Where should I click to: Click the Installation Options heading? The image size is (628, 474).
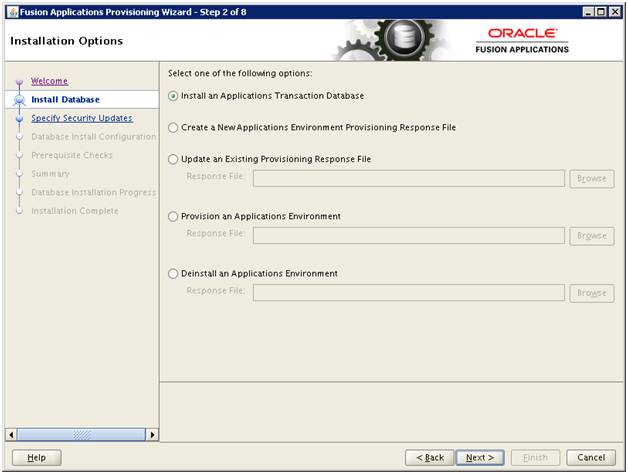point(66,41)
